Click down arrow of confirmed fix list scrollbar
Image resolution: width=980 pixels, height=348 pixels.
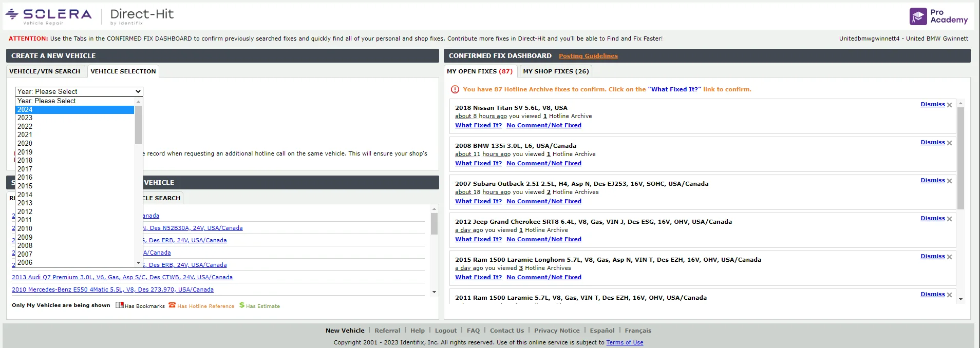960,299
